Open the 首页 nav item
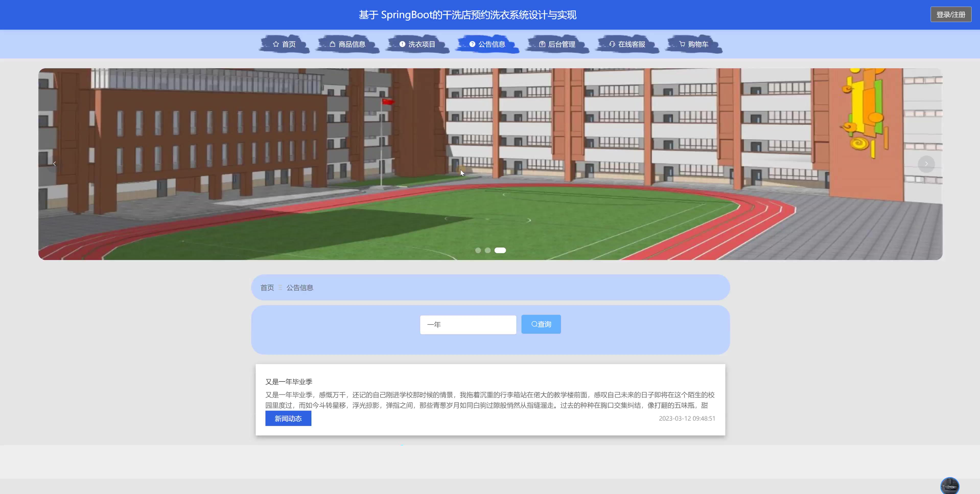 (x=284, y=44)
